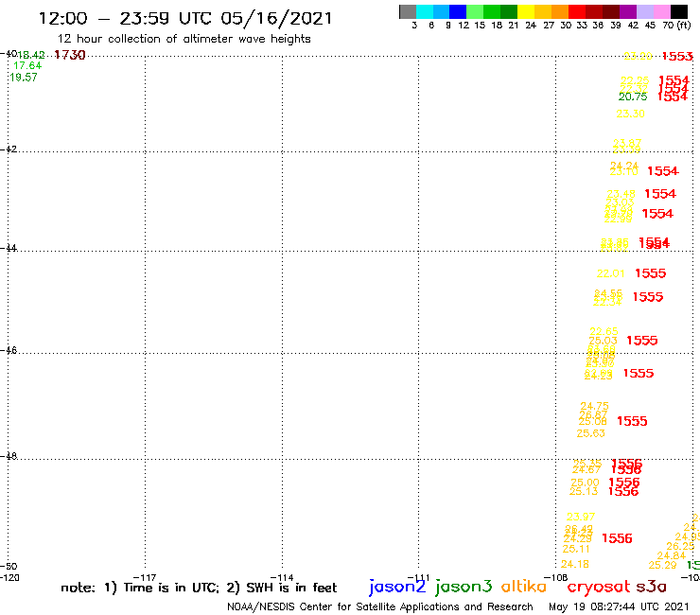Click the '1730' time label
This screenshot has height=615, width=700.
click(x=70, y=55)
